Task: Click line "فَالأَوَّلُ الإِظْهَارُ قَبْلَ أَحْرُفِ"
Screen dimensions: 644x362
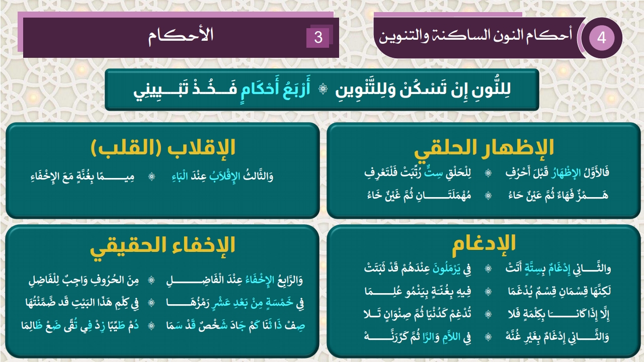Action: tap(557, 173)
